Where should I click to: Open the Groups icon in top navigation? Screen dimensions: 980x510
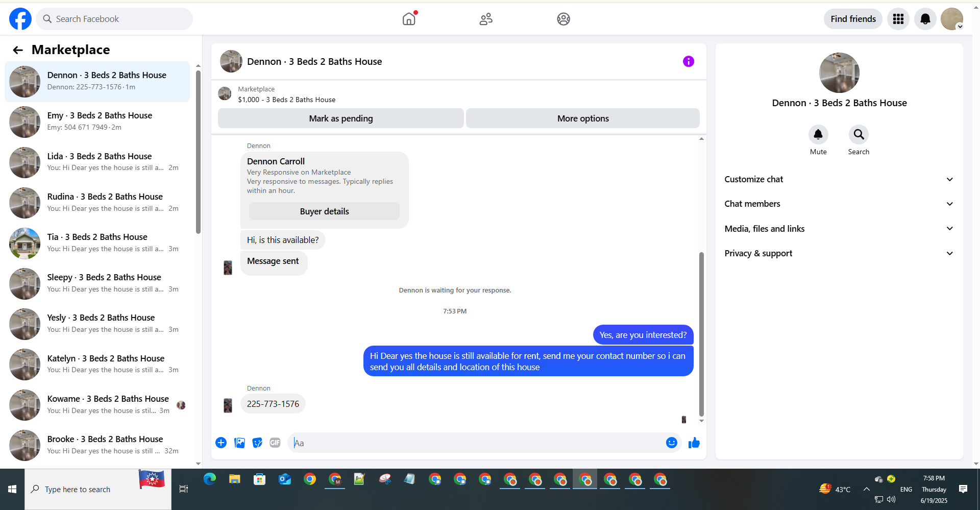point(563,19)
